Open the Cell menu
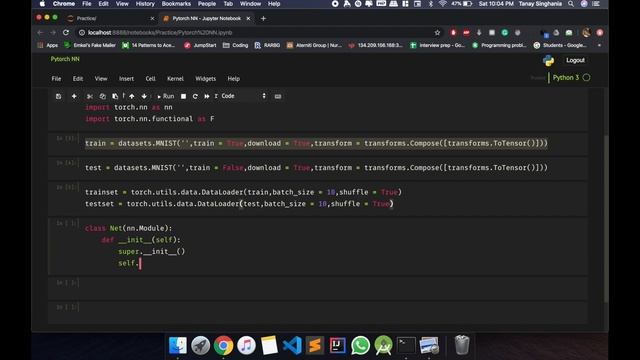Image resolution: width=640 pixels, height=360 pixels. 150,79
